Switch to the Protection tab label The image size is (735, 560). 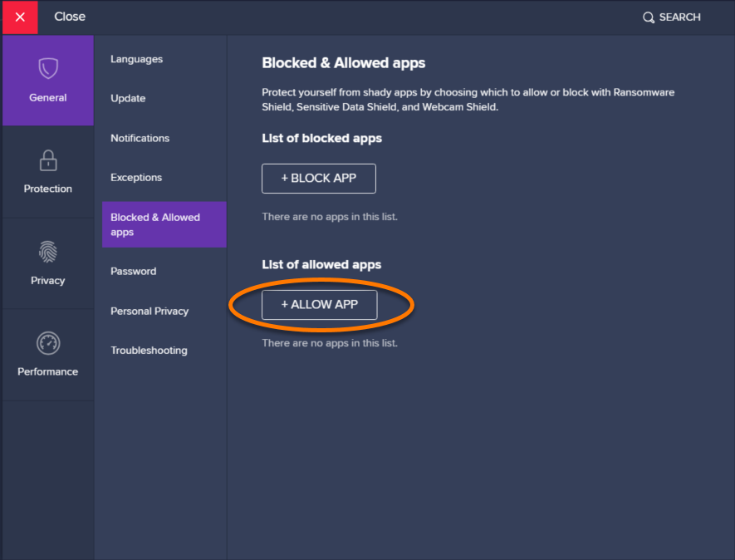(x=48, y=189)
